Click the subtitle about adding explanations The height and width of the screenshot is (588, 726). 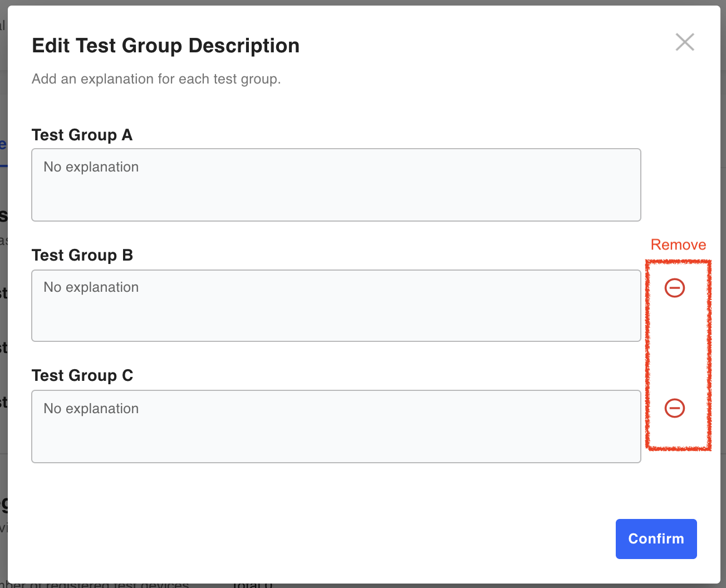(x=156, y=79)
